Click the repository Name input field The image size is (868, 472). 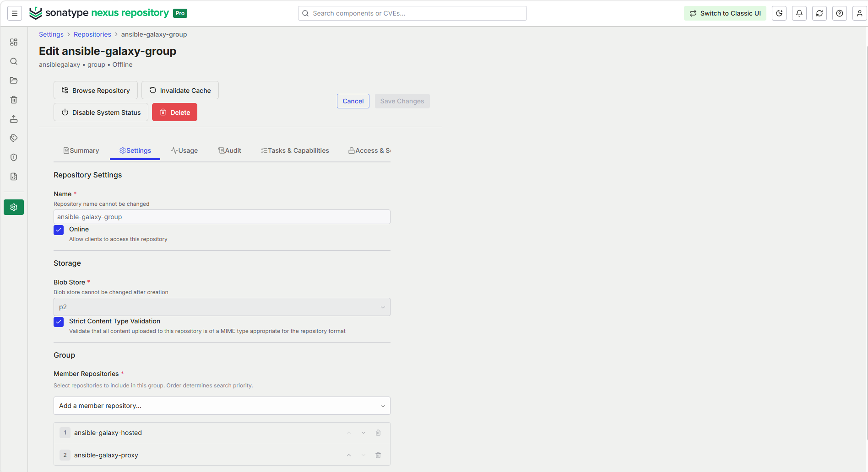[222, 217]
